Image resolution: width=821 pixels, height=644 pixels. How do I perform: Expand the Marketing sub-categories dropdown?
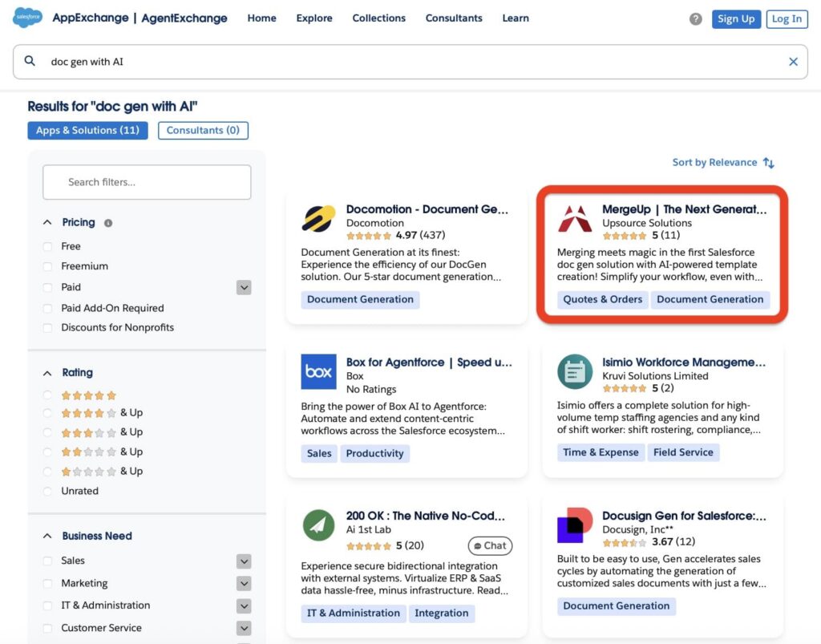coord(244,583)
